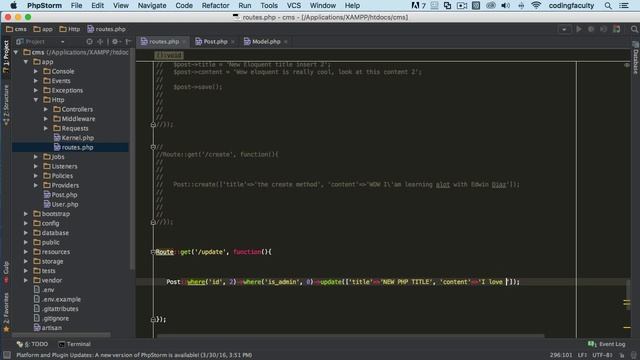
Task: Open the Apple menu
Action: (13, 5)
